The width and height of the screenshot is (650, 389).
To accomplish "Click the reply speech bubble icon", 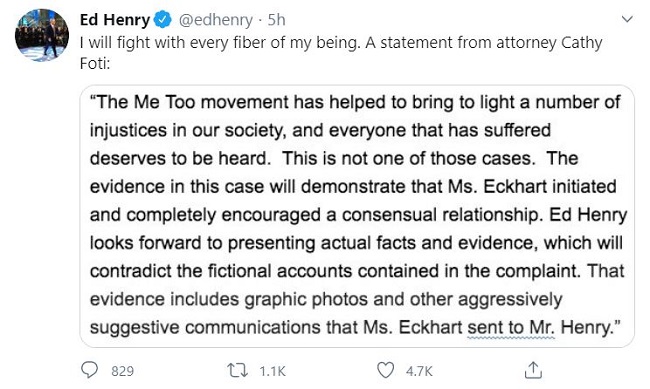I will [89, 370].
